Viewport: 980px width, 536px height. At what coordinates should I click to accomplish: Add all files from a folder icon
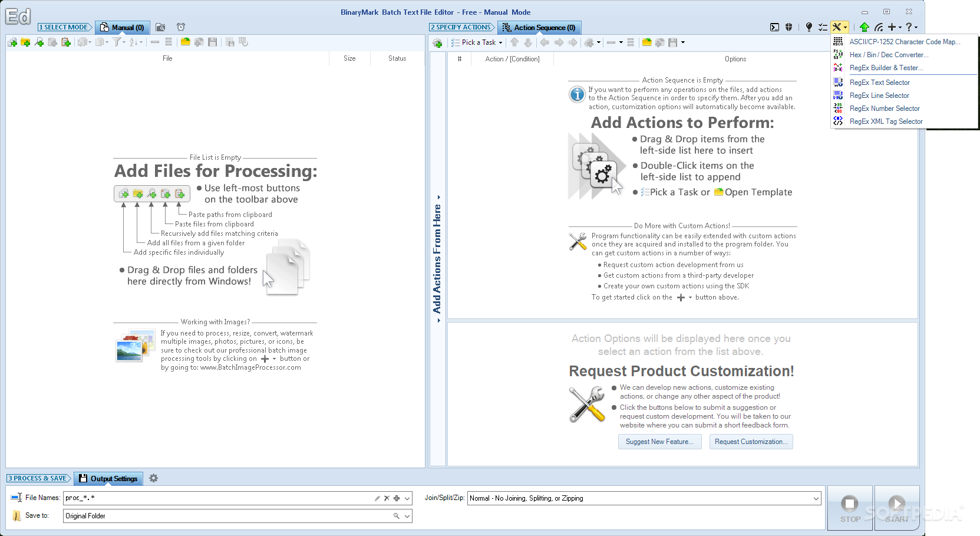[x=25, y=42]
